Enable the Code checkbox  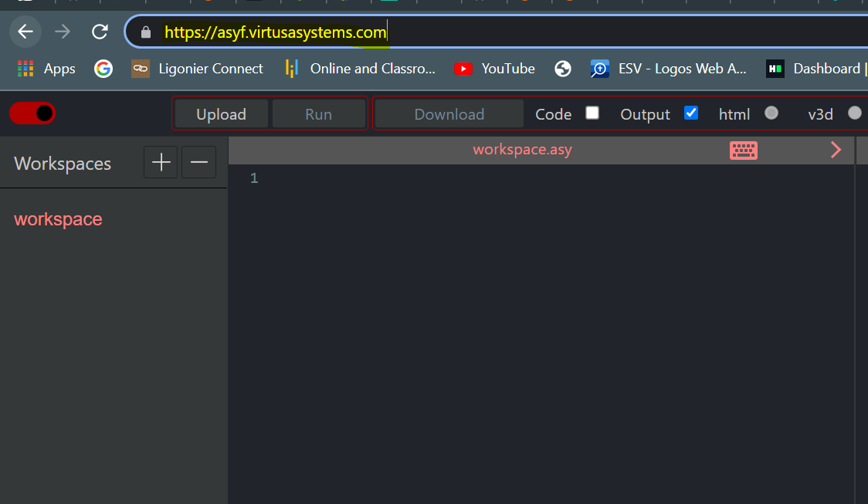coord(592,113)
